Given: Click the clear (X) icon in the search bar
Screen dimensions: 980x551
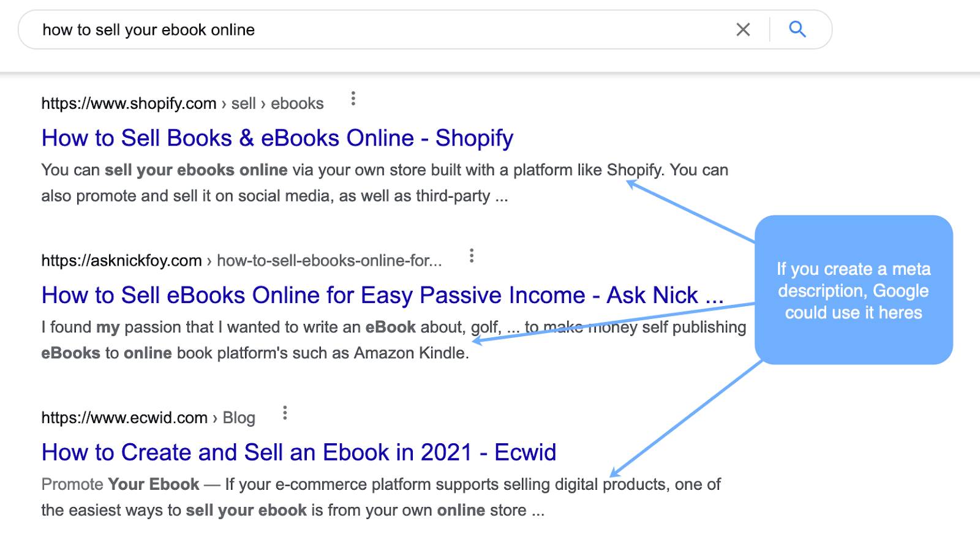Looking at the screenshot, I should (x=743, y=29).
